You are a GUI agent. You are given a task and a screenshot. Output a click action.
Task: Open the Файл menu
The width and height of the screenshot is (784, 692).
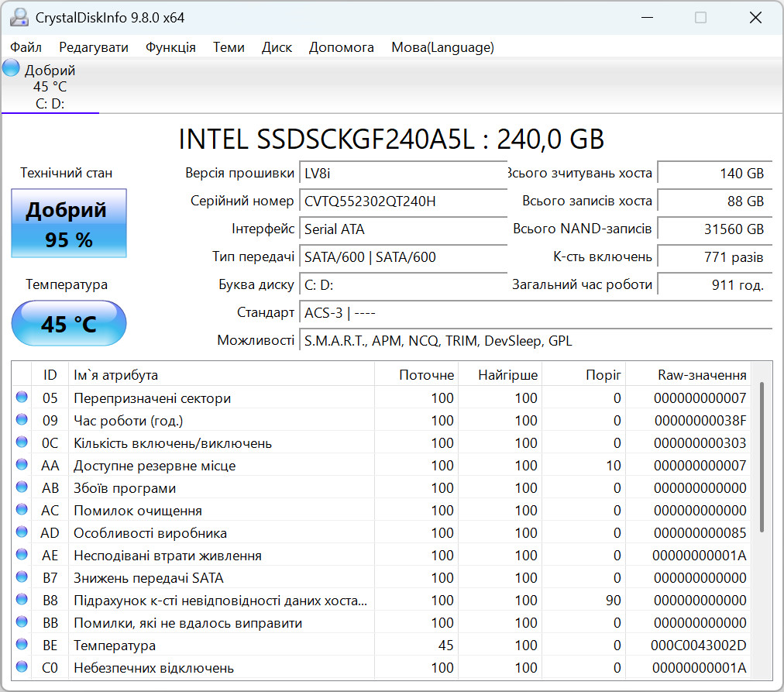pyautogui.click(x=26, y=47)
